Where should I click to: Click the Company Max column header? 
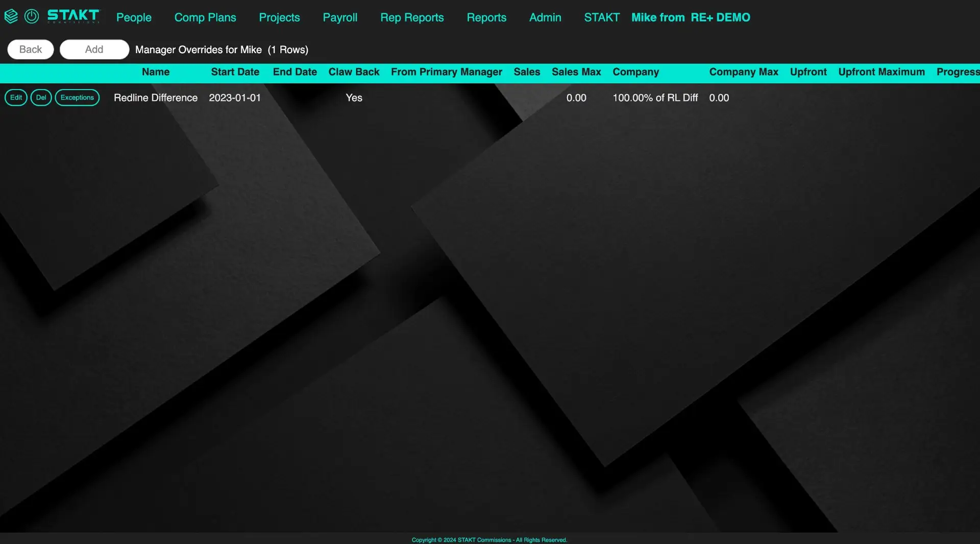(744, 72)
